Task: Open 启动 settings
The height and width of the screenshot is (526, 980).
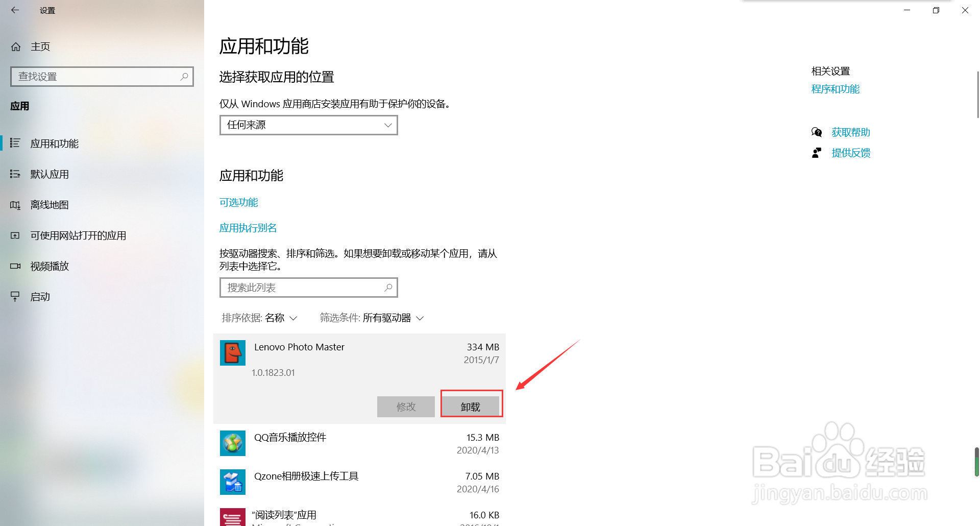Action: [40, 297]
